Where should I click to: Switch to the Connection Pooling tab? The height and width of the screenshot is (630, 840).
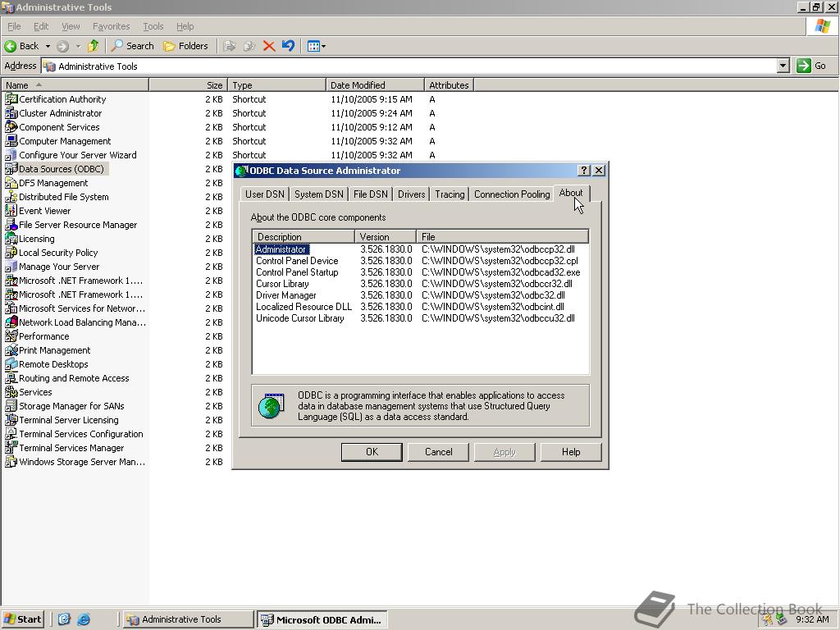click(x=512, y=194)
